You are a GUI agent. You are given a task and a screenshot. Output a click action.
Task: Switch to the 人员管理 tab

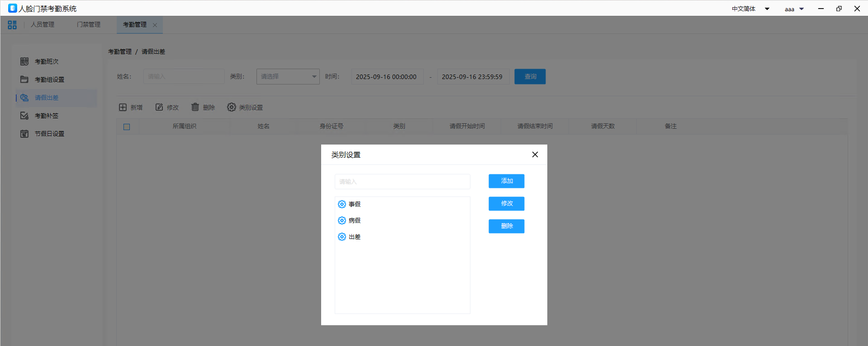[43, 25]
